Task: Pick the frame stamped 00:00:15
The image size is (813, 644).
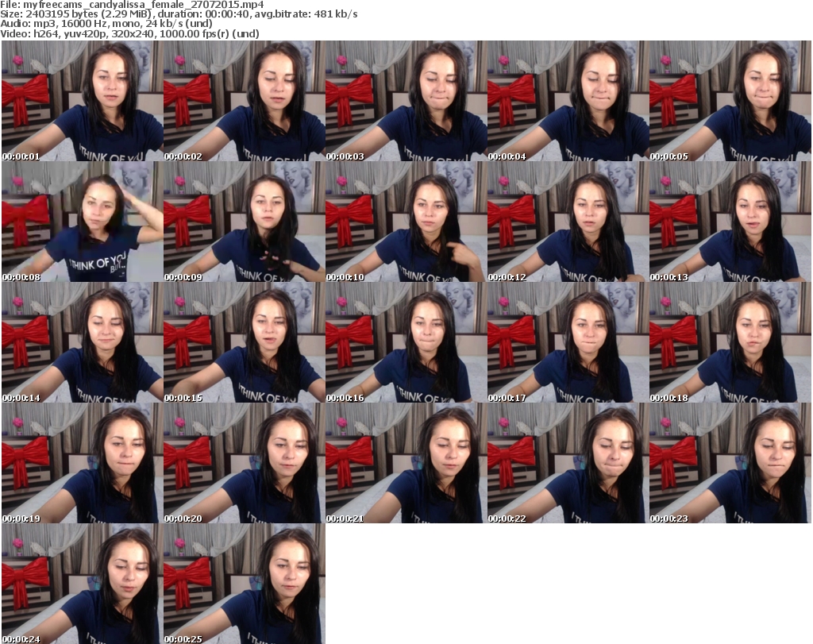Action: point(245,342)
